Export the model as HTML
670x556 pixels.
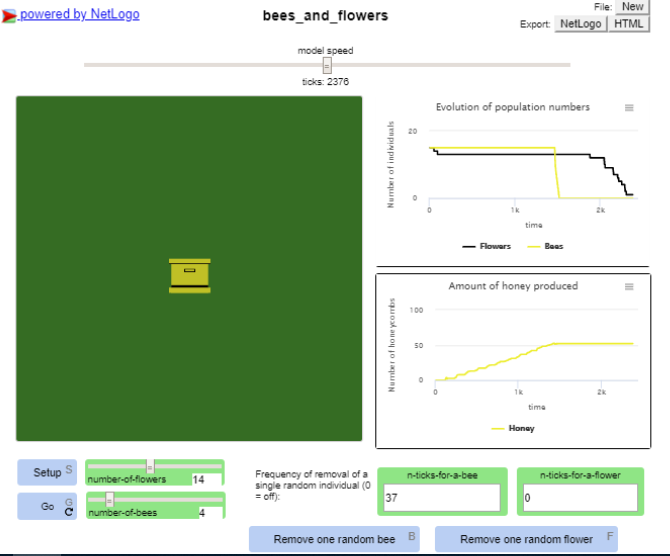(629, 24)
